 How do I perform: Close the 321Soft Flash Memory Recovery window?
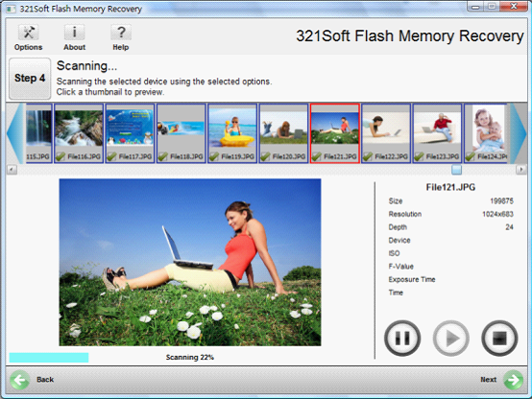(x=514, y=7)
